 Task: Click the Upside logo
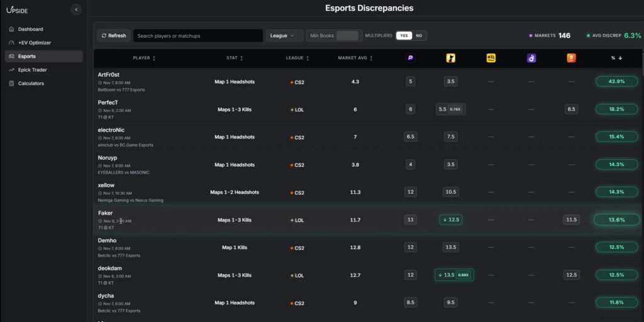(17, 10)
